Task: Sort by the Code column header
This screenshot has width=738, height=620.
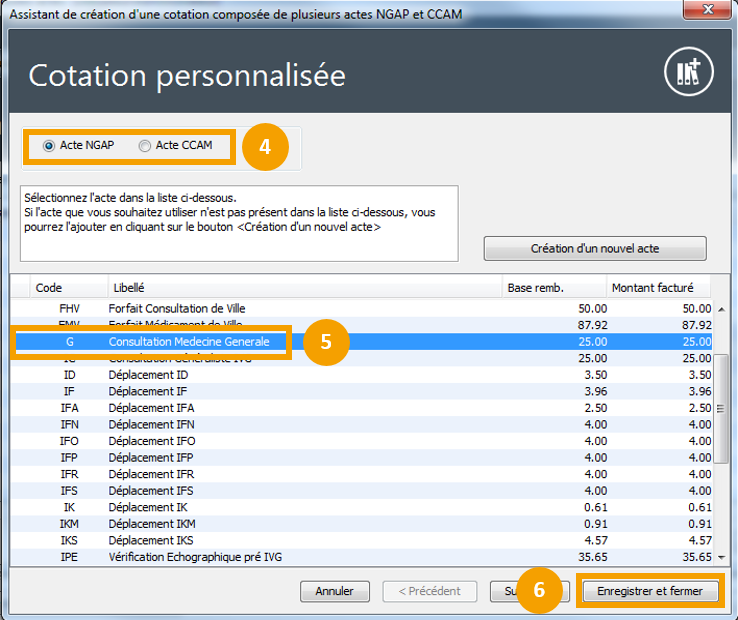Action: coord(69,288)
